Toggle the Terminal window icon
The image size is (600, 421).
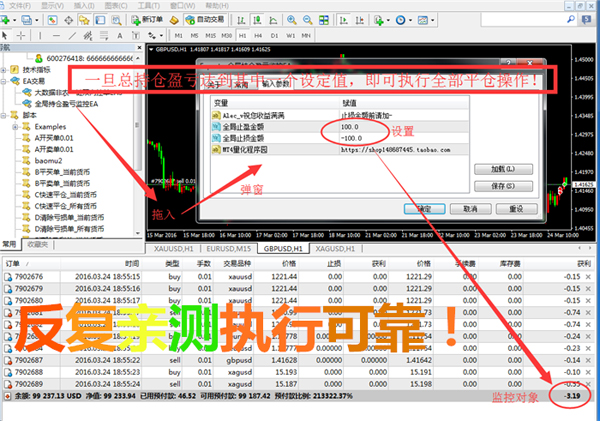coord(100,20)
